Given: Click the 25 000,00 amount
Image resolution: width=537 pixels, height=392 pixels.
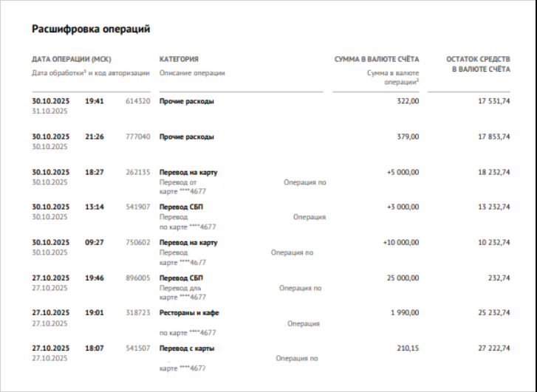Looking at the screenshot, I should [403, 278].
